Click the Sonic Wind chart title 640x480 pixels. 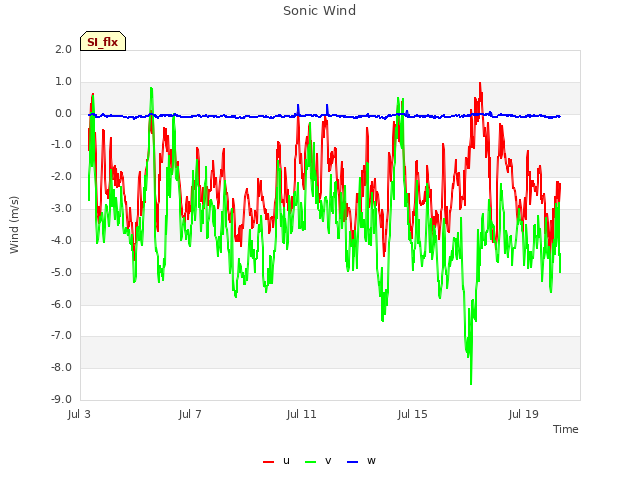point(319,11)
